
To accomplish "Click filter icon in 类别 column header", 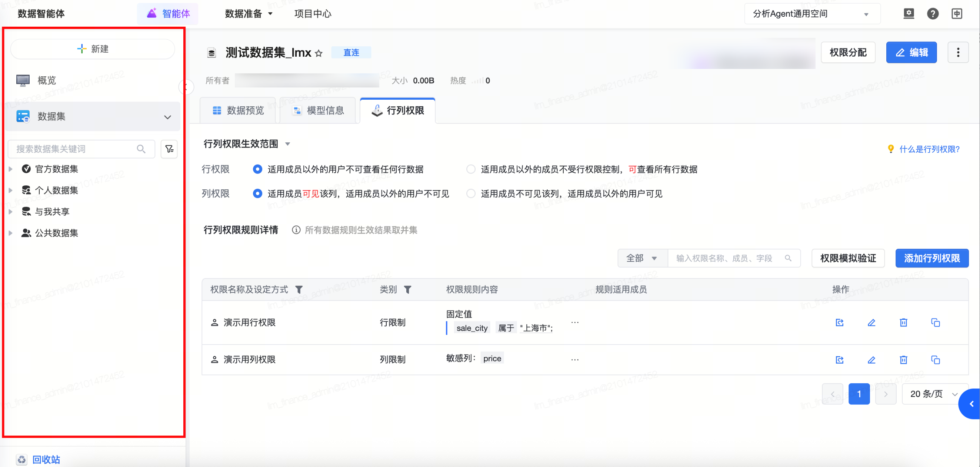I will pos(407,289).
